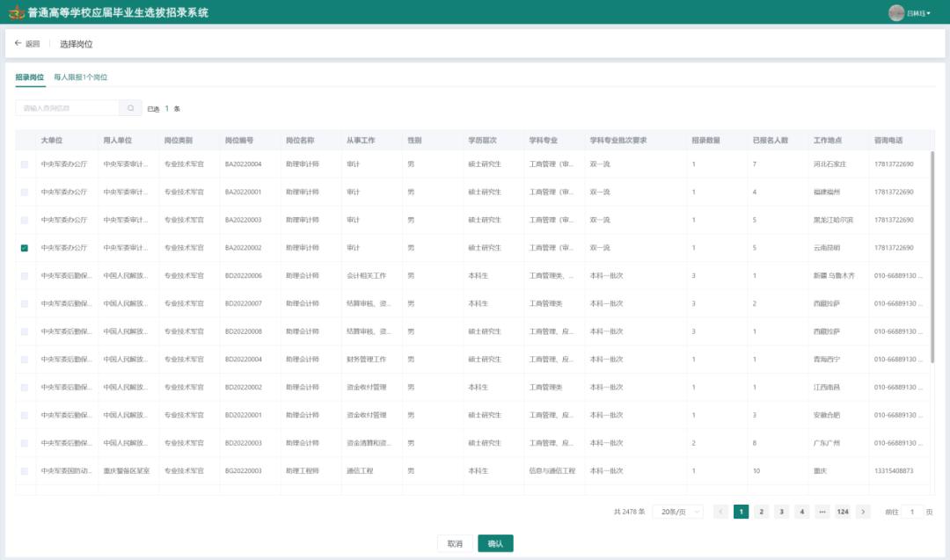Image resolution: width=950 pixels, height=560 pixels.
Task: Click the pagination ellipsis more-pages icon
Action: click(x=822, y=512)
